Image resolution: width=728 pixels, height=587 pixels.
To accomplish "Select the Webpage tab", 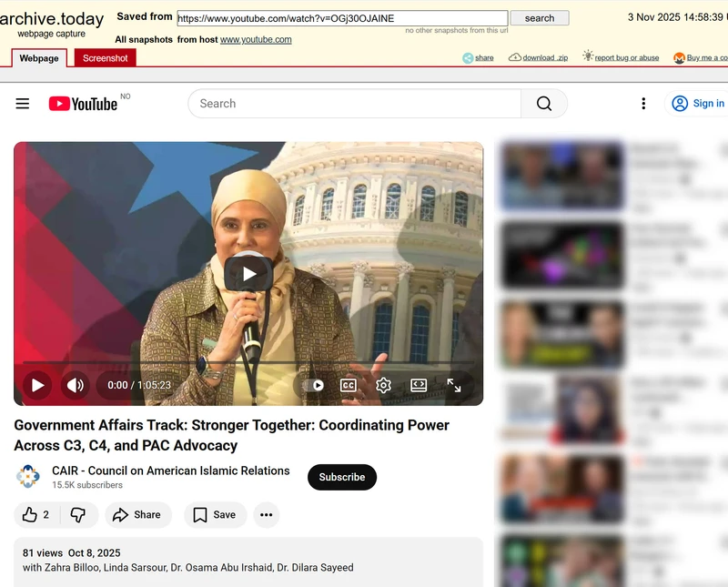I will pyautogui.click(x=39, y=58).
